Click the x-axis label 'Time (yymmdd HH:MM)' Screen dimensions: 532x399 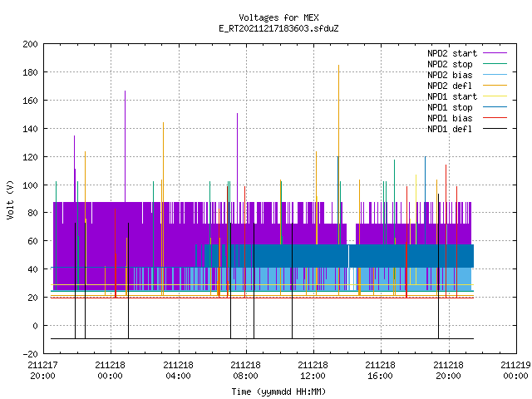coord(278,392)
